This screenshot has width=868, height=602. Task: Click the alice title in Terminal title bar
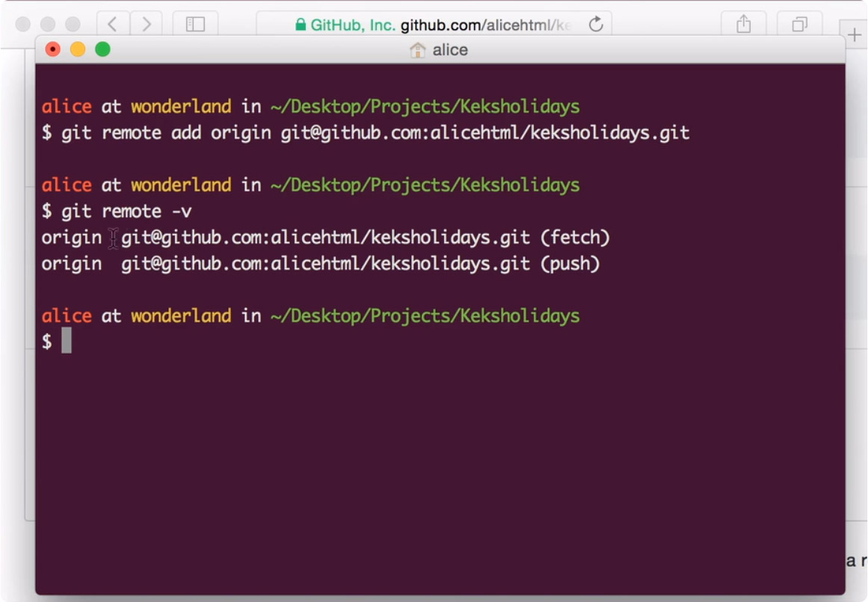pos(450,50)
